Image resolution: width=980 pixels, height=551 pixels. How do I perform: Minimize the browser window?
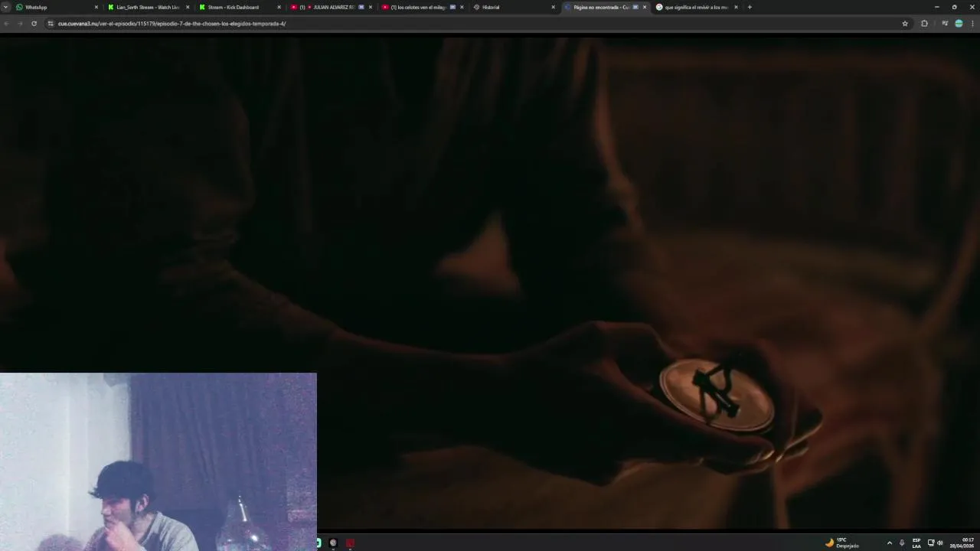pyautogui.click(x=936, y=7)
